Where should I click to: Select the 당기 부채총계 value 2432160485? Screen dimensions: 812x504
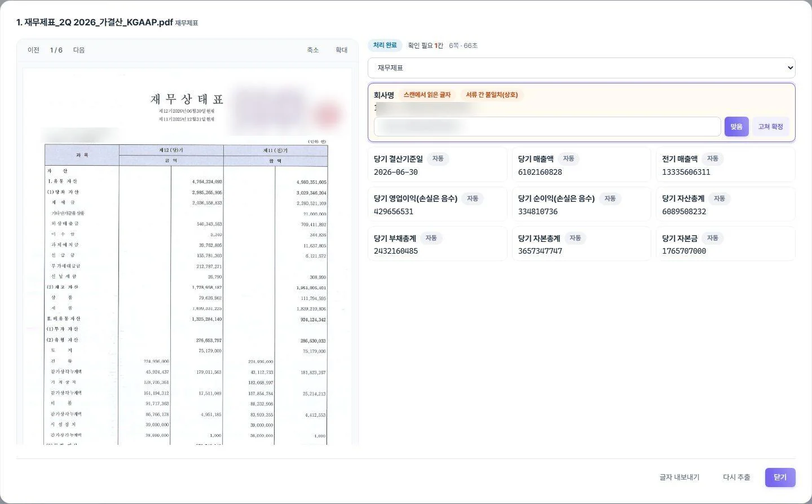pos(396,251)
